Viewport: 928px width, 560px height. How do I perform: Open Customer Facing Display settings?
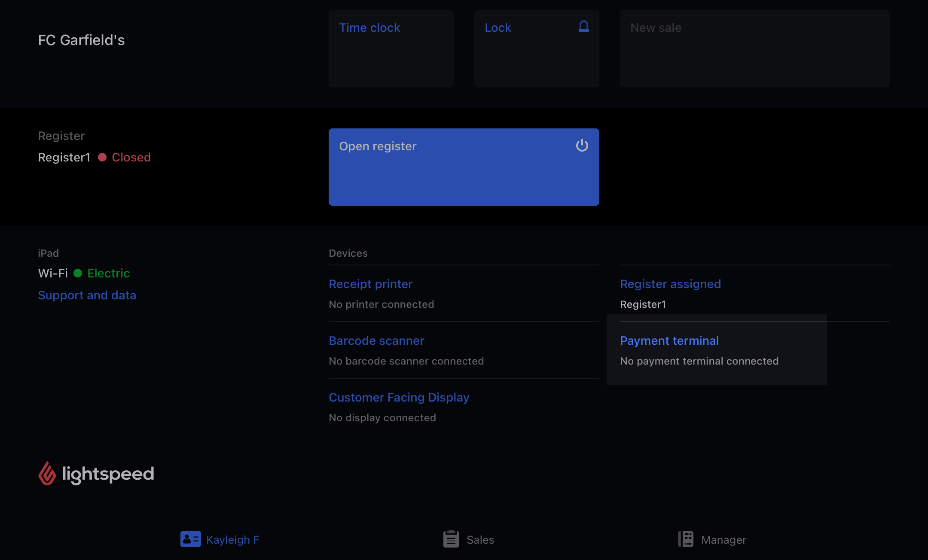(399, 398)
